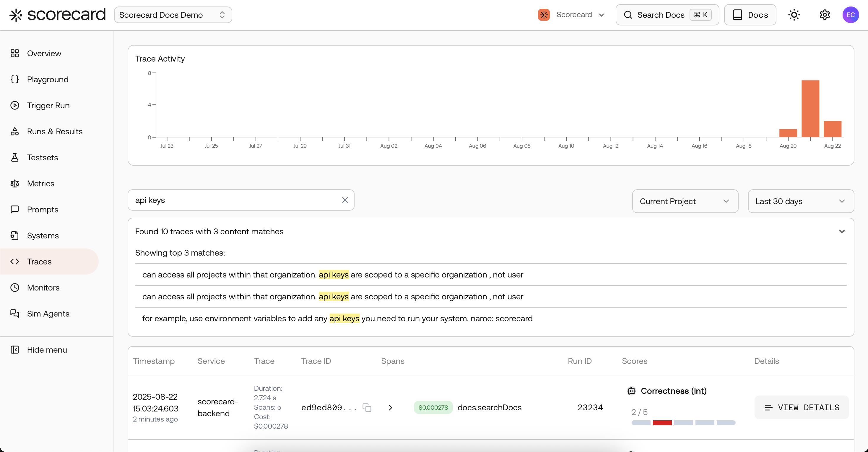Image resolution: width=868 pixels, height=452 pixels.
Task: Open the Monitors sidebar item
Action: tap(43, 288)
